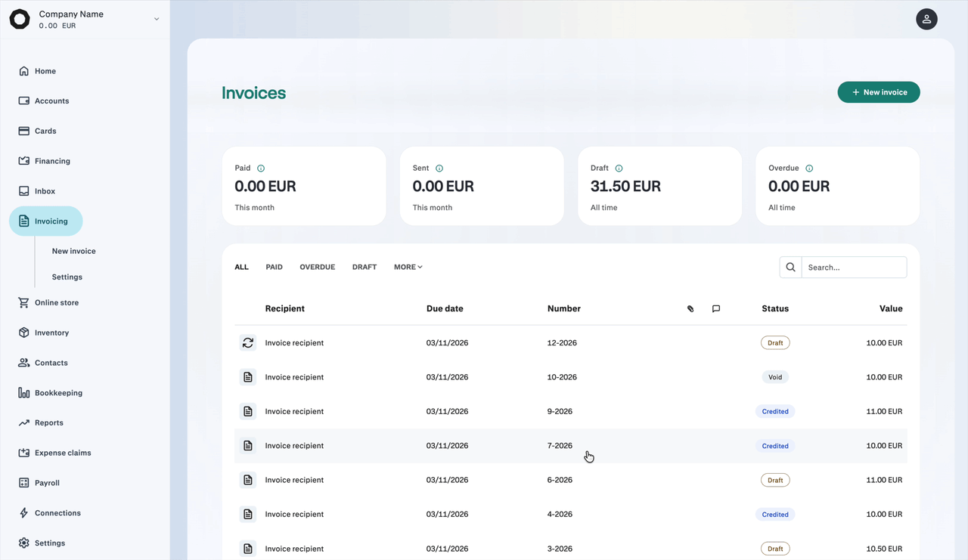Switch to the DRAFT filter tab
Screen dimensions: 968x560
click(x=365, y=267)
